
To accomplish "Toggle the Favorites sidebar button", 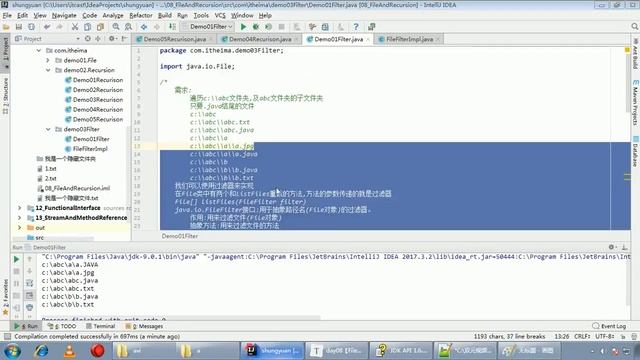I will [5, 298].
